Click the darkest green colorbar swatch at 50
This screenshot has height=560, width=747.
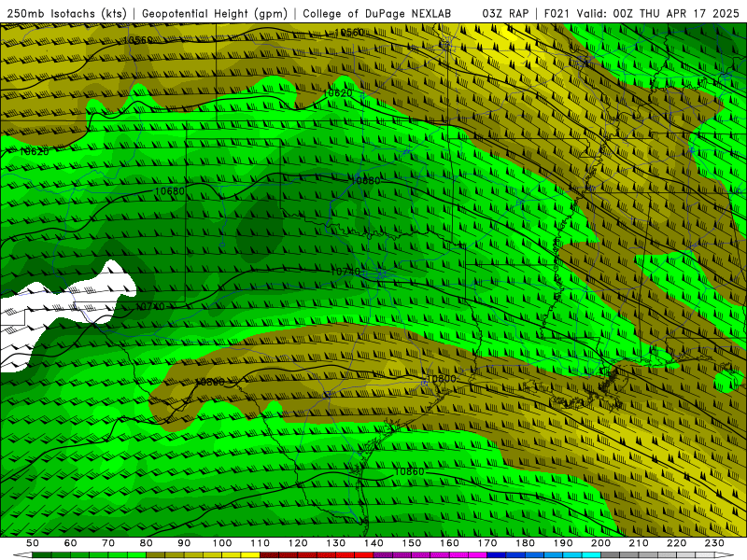click(x=42, y=555)
